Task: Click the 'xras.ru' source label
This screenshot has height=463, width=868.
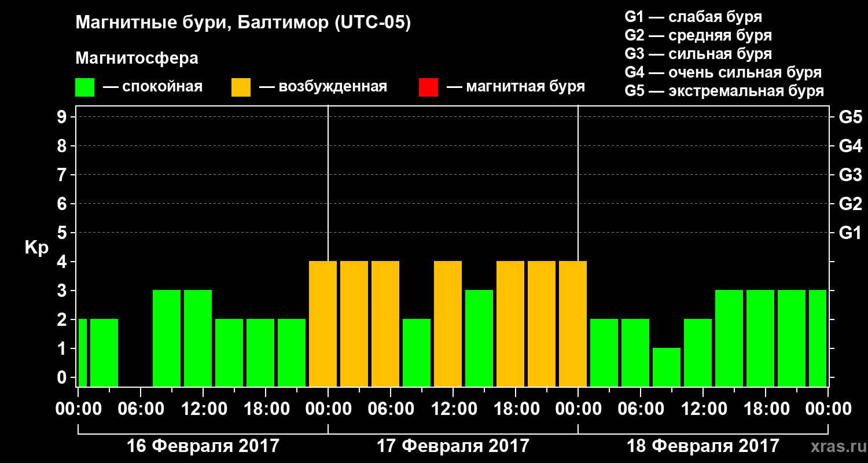Action: (837, 447)
